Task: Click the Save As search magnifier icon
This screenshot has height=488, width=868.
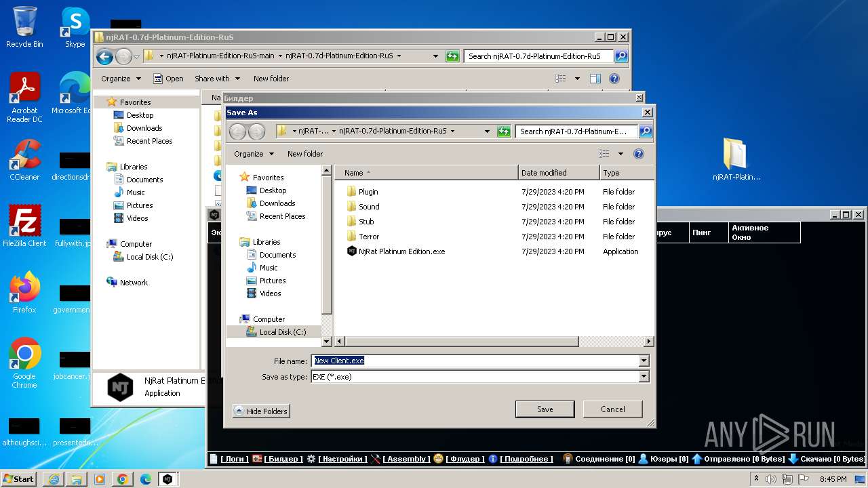Action: pos(645,131)
